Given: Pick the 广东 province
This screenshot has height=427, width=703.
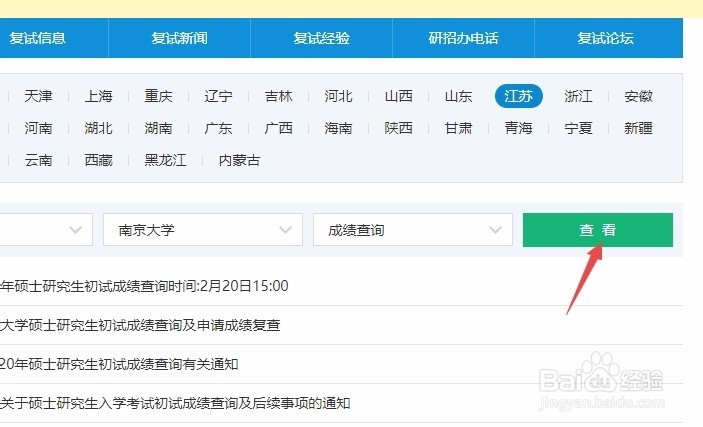Looking at the screenshot, I should [x=218, y=128].
